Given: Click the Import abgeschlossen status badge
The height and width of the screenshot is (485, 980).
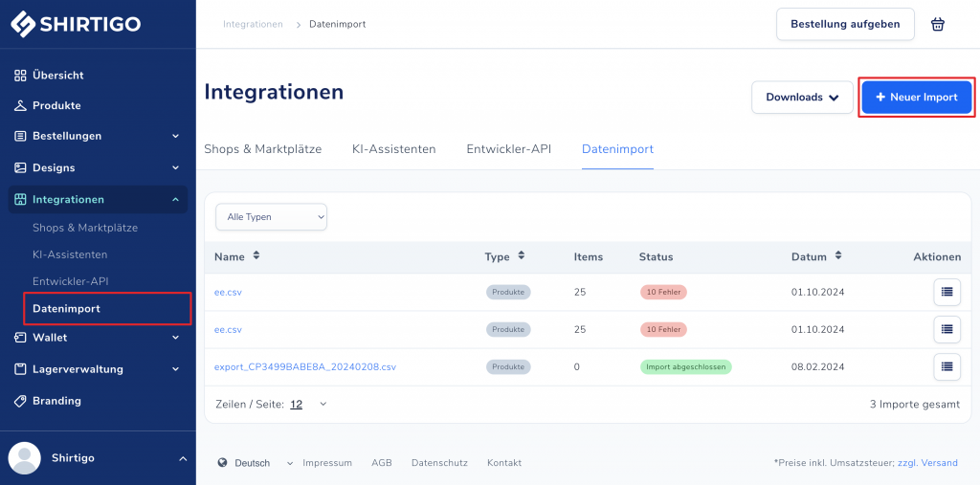Looking at the screenshot, I should click(685, 367).
